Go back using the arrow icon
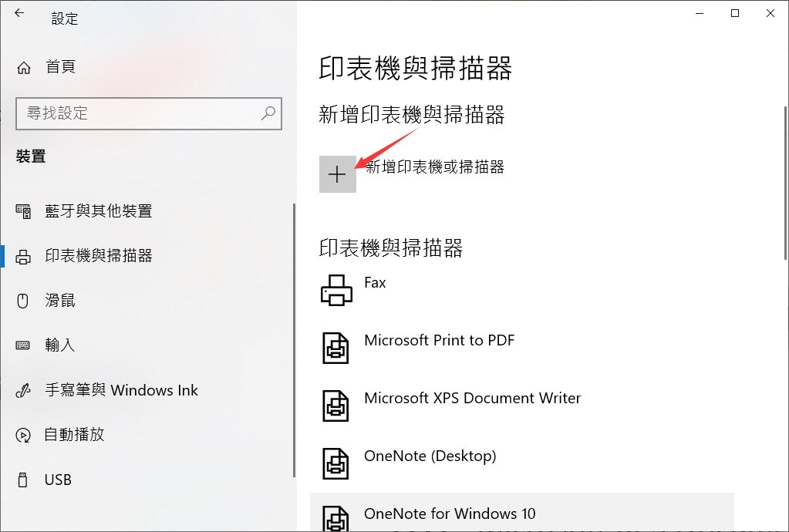 [19, 14]
